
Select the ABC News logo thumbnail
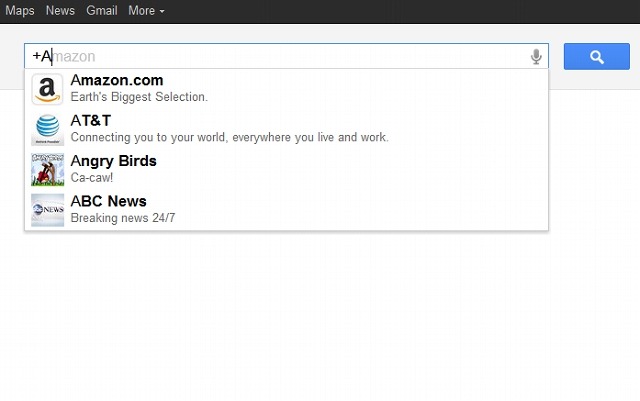pyautogui.click(x=47, y=210)
